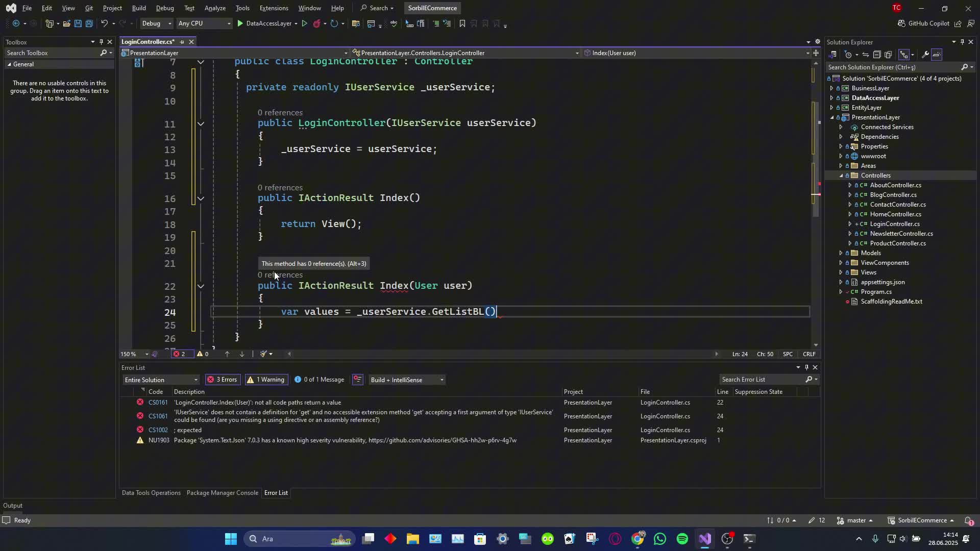Image resolution: width=980 pixels, height=551 pixels.
Task: Click the bookmark toolbar icon
Action: pyautogui.click(x=462, y=23)
